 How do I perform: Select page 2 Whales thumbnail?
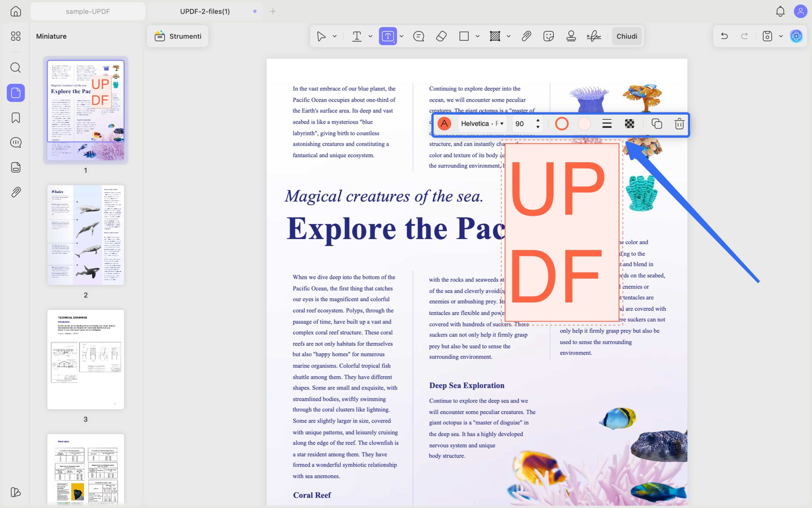(86, 235)
